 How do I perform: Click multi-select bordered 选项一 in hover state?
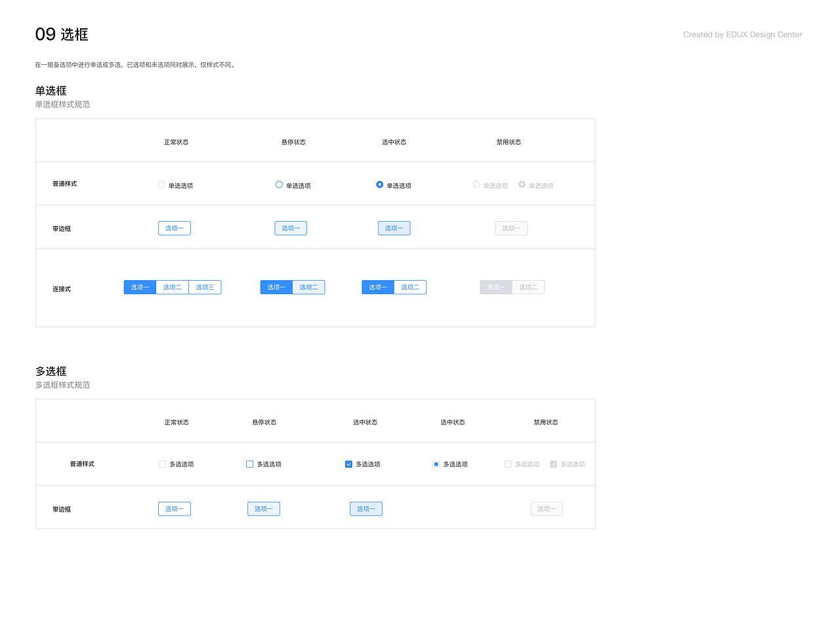tap(264, 509)
